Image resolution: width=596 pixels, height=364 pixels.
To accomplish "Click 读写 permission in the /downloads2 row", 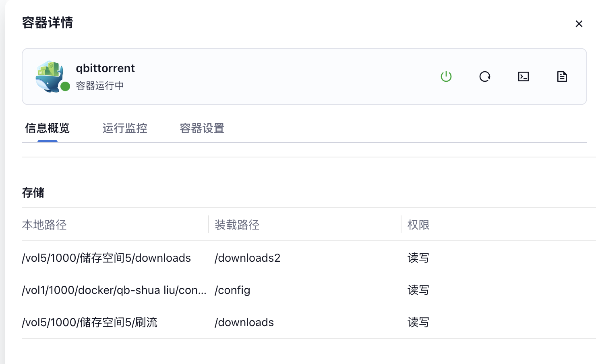I will [418, 258].
